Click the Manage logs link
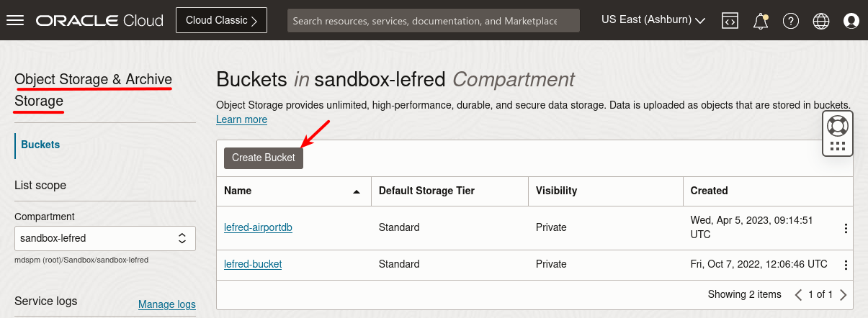 [166, 304]
